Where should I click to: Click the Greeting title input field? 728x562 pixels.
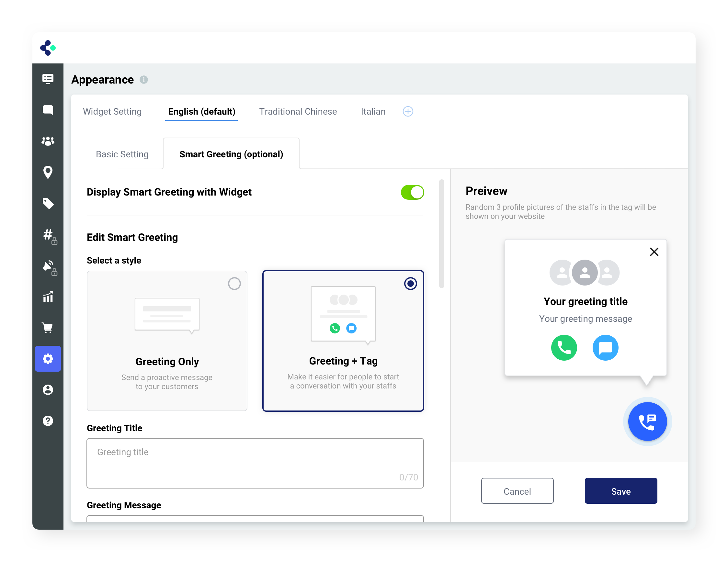pyautogui.click(x=255, y=463)
